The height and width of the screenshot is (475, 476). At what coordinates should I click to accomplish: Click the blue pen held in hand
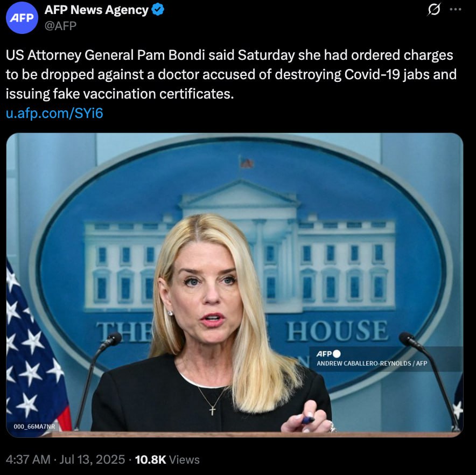(308, 420)
